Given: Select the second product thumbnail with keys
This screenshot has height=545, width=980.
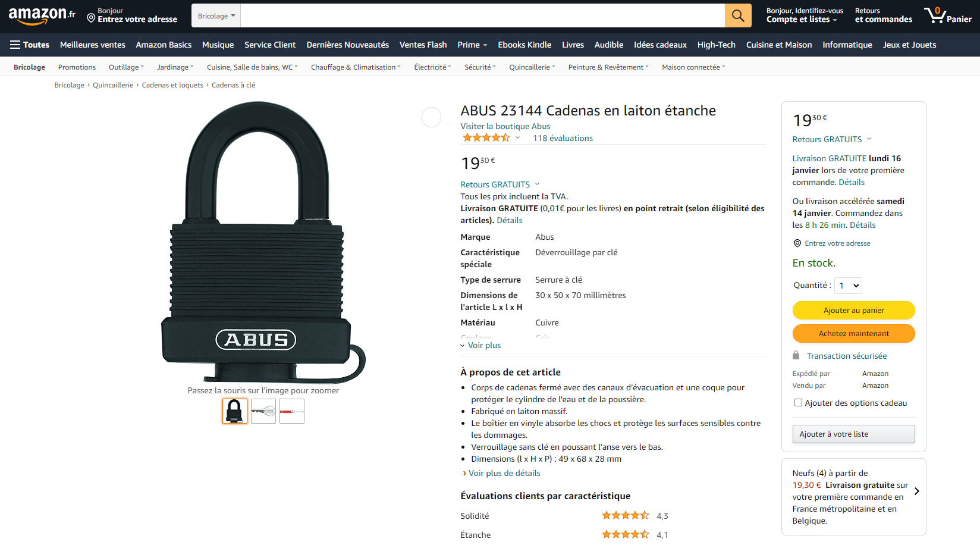Looking at the screenshot, I should [263, 411].
